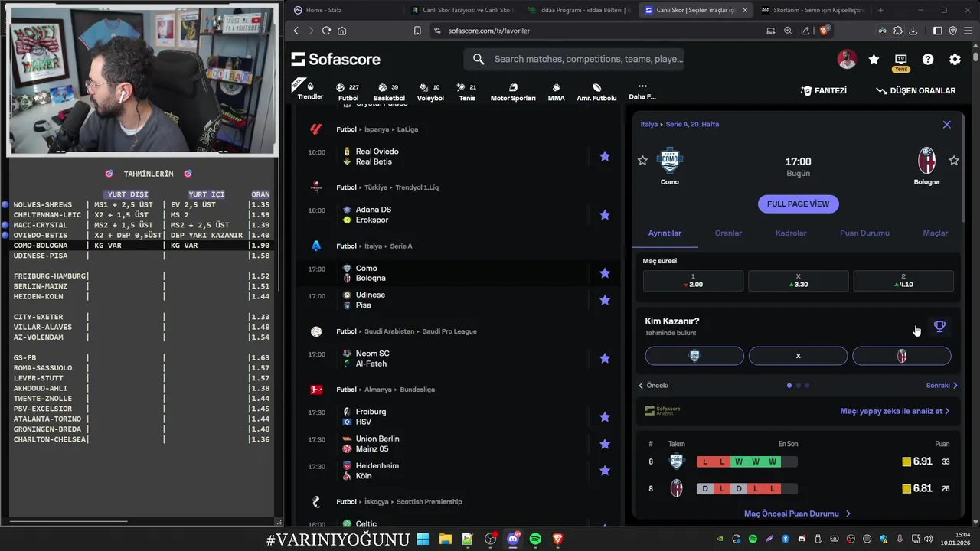Open the trophy icon in Kim Kazanır
Viewport: 980px width, 551px height.
939,327
